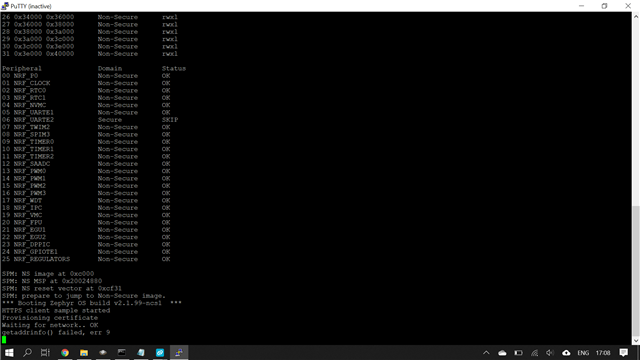Open the Action Center notifications

(623, 353)
